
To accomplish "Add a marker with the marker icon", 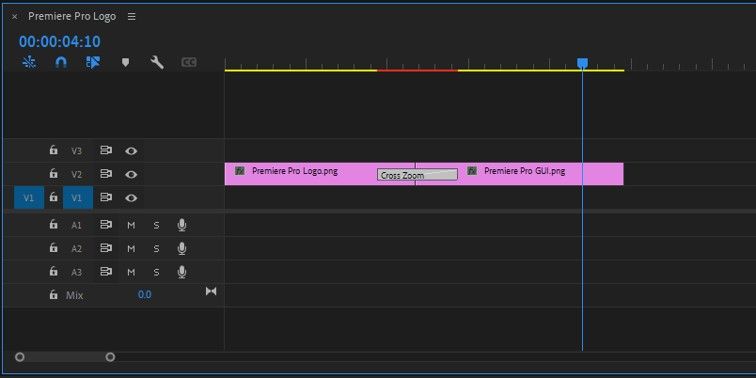I will click(x=125, y=62).
